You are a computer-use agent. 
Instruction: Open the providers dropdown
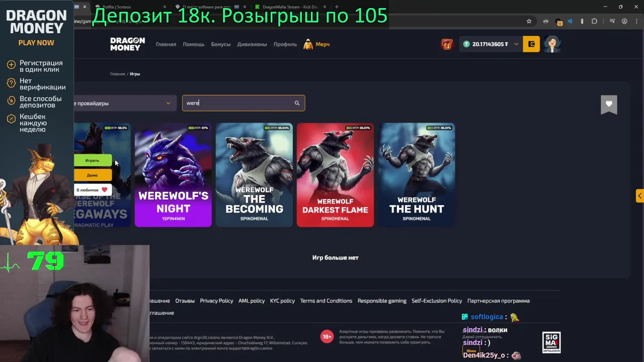point(125,103)
